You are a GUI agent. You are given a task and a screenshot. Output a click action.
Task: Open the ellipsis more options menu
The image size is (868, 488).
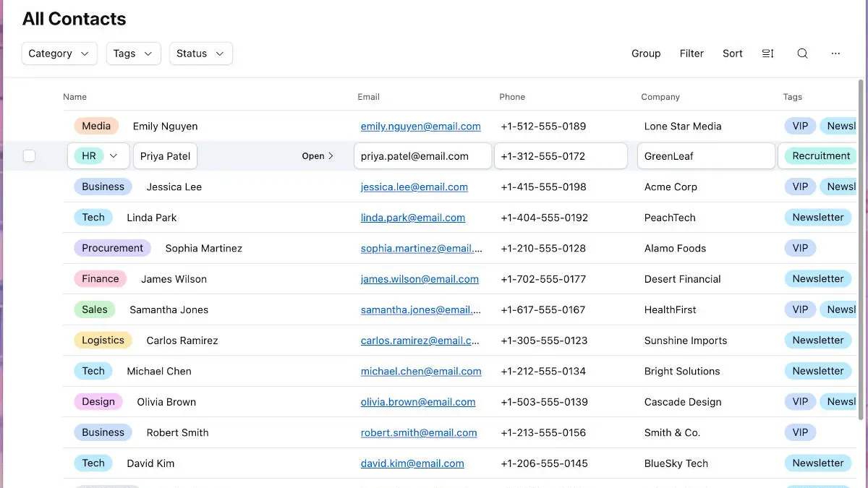pos(835,53)
